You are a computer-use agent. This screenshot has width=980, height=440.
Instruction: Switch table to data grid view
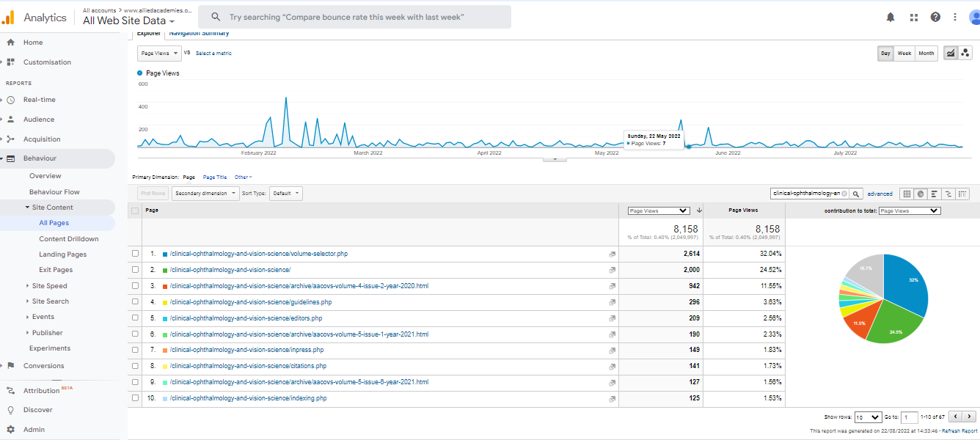tap(907, 194)
